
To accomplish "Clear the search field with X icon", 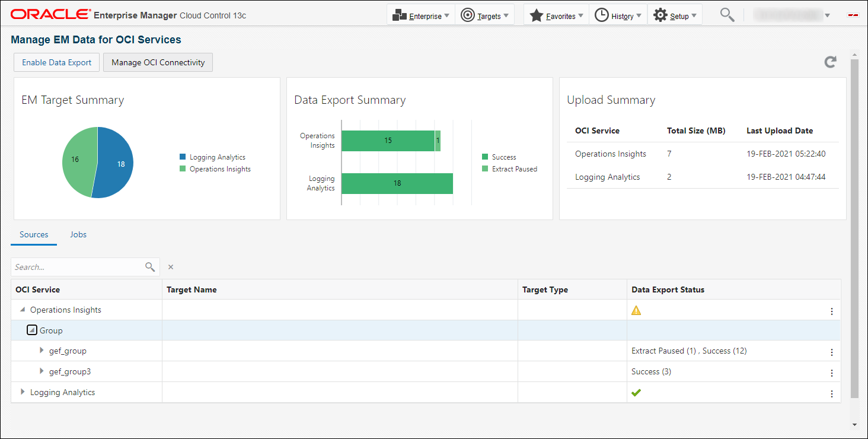I will [x=171, y=267].
